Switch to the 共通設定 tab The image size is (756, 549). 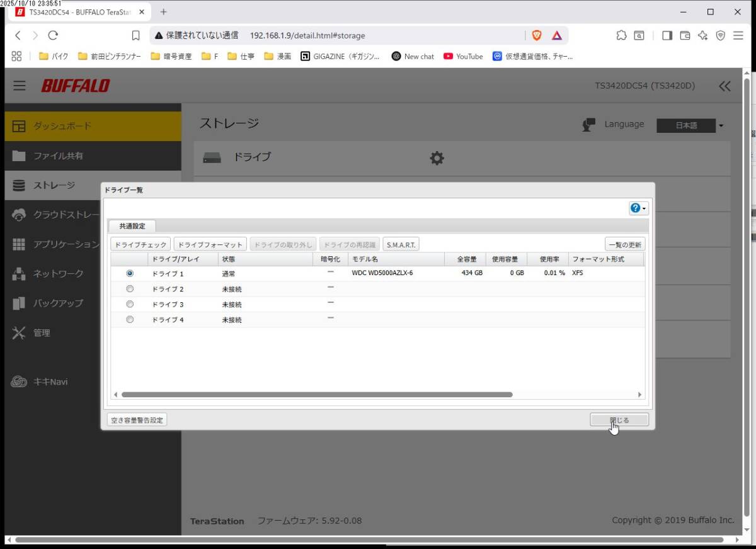132,226
